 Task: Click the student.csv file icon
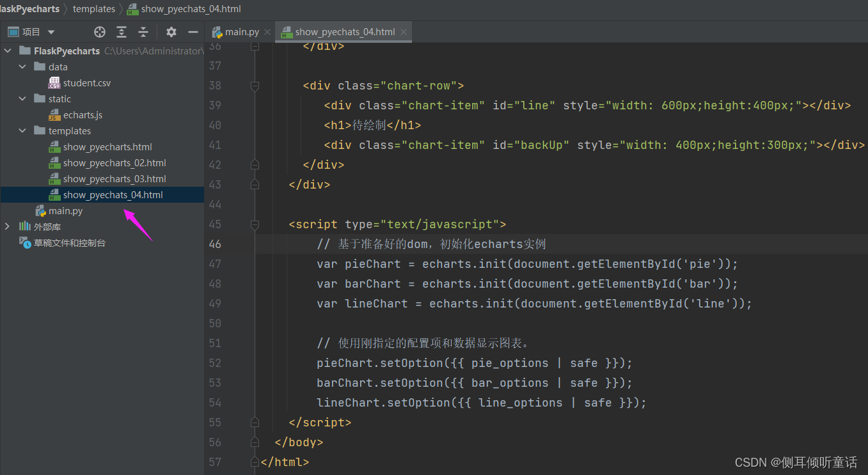click(x=54, y=82)
